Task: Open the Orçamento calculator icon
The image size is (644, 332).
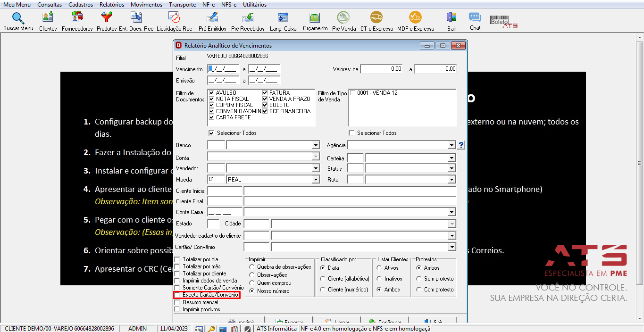Action: click(x=315, y=22)
